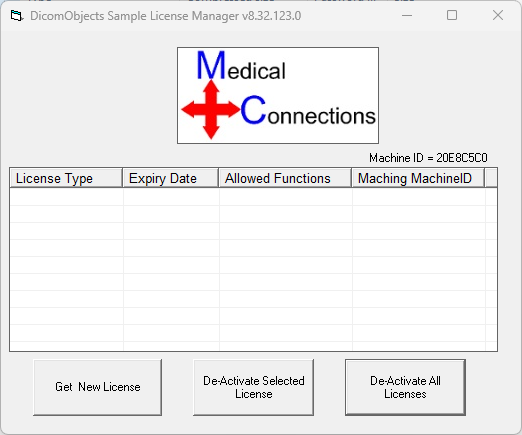Click the Medical Connections logo image

pos(278,95)
